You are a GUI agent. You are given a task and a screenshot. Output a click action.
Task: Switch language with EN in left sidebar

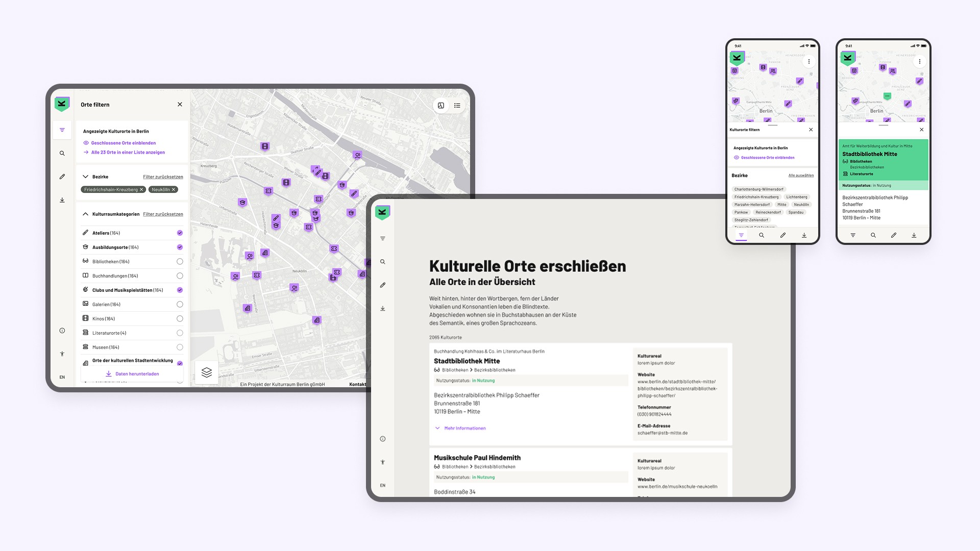[62, 378]
